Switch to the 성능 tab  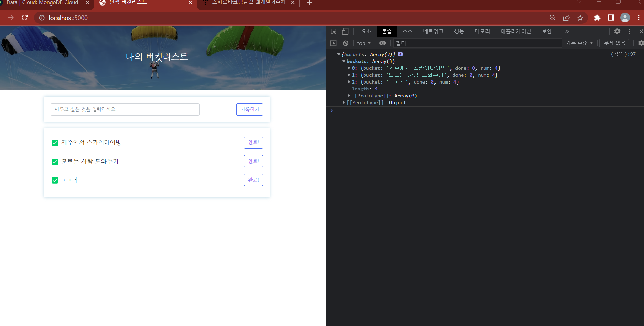click(459, 31)
